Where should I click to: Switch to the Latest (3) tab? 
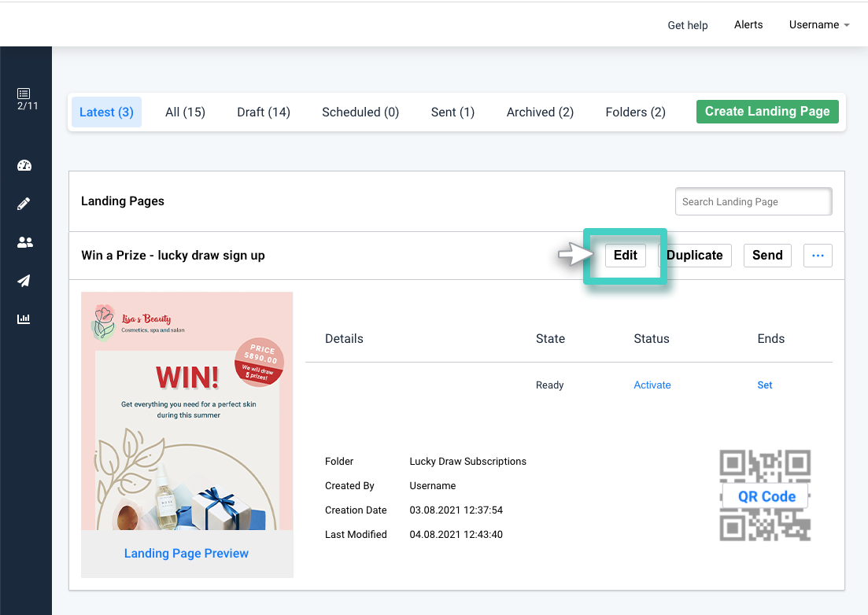tap(106, 112)
